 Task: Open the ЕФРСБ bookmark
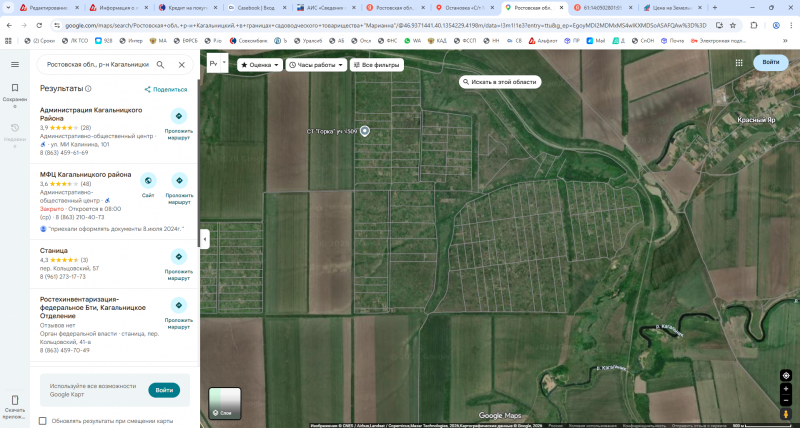[188, 40]
